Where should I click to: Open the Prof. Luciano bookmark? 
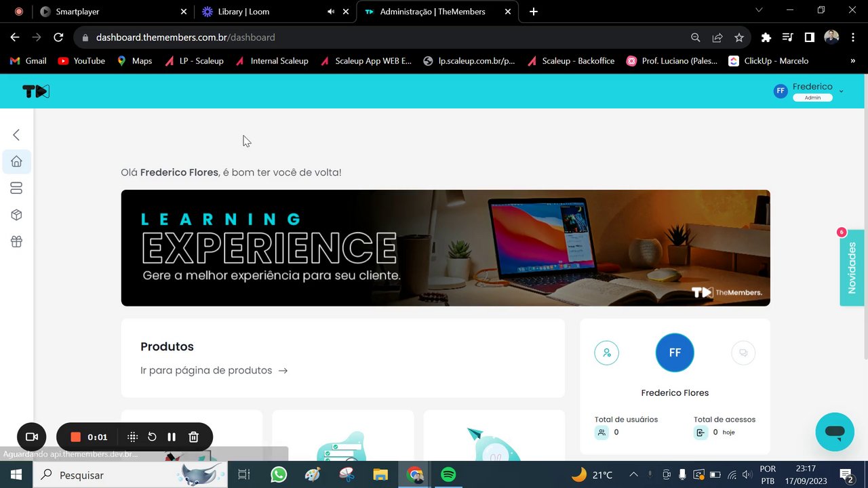tap(671, 60)
